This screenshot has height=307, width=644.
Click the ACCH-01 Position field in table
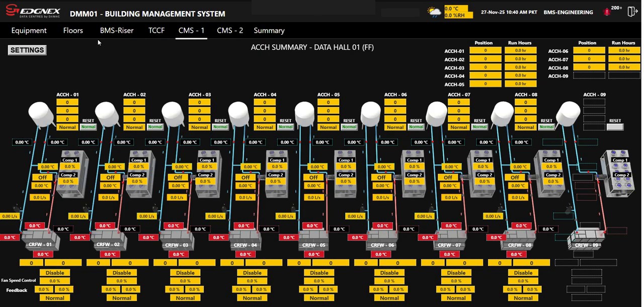coord(486,51)
